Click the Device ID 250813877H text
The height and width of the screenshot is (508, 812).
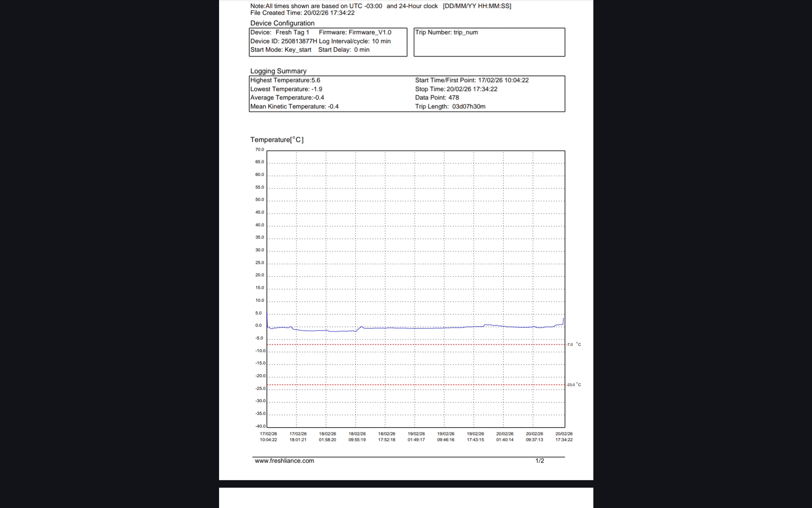283,41
